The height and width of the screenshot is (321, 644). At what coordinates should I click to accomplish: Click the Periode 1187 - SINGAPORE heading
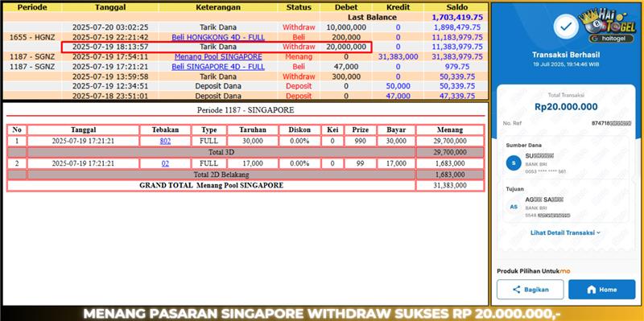point(246,110)
